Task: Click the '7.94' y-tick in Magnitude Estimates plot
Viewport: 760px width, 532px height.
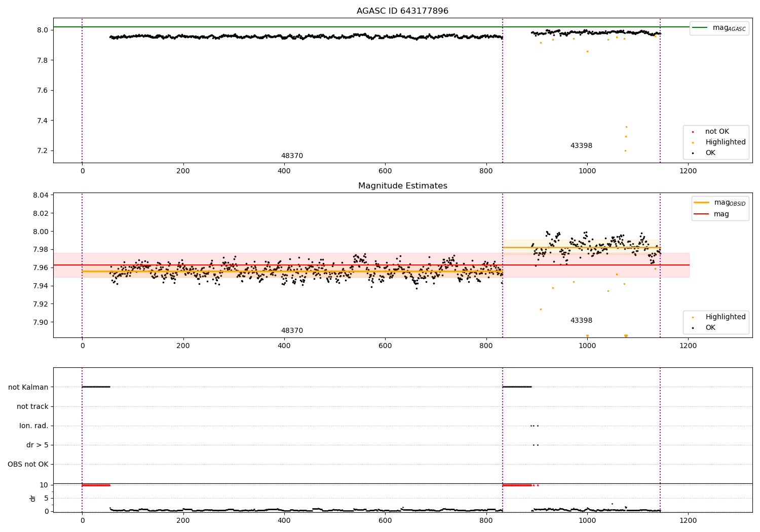Action: pos(40,286)
